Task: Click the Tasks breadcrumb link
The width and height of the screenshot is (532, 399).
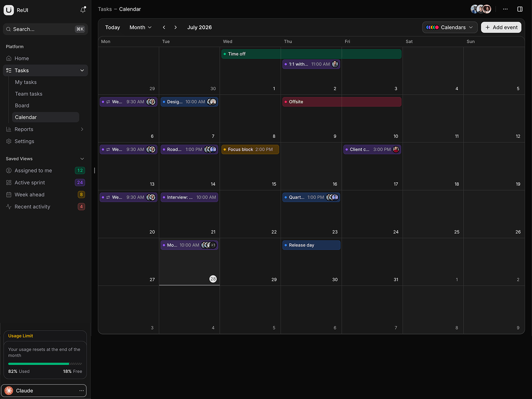Action: coord(105,9)
